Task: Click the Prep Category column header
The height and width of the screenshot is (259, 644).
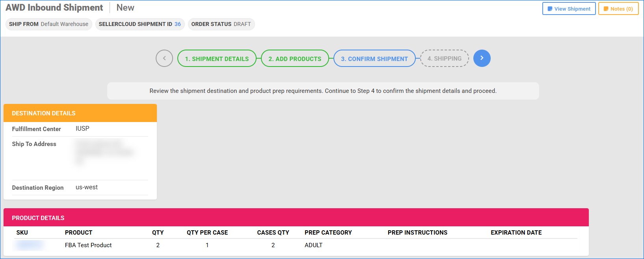Action: coord(328,233)
